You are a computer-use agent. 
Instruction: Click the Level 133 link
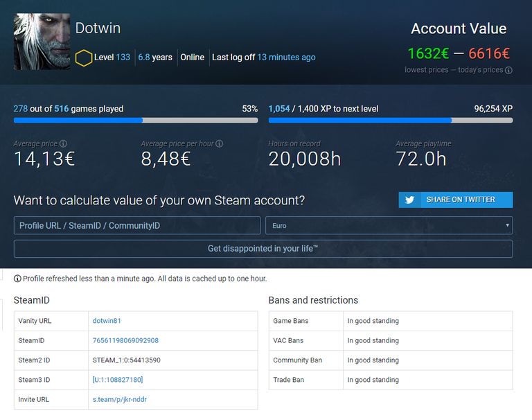coord(113,58)
